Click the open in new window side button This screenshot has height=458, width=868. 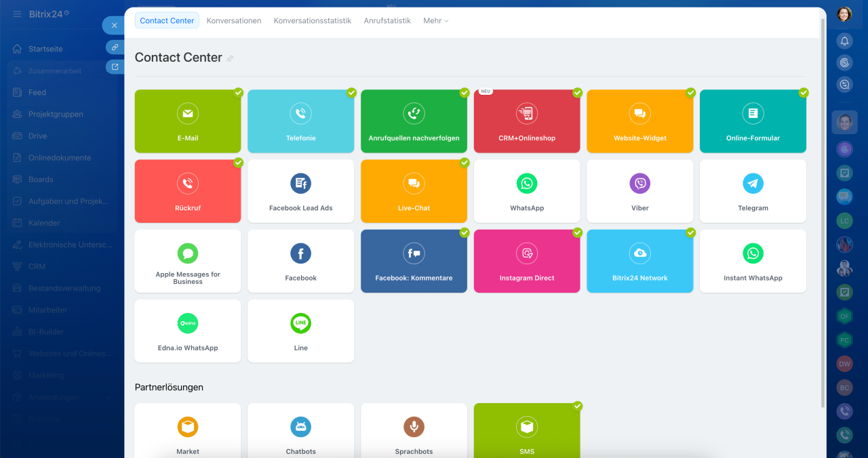115,67
